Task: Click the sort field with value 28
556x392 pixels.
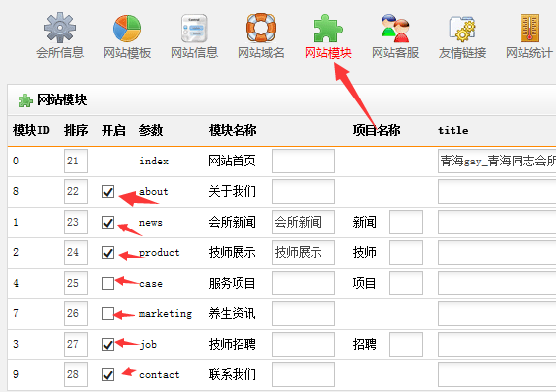Action: tap(76, 374)
